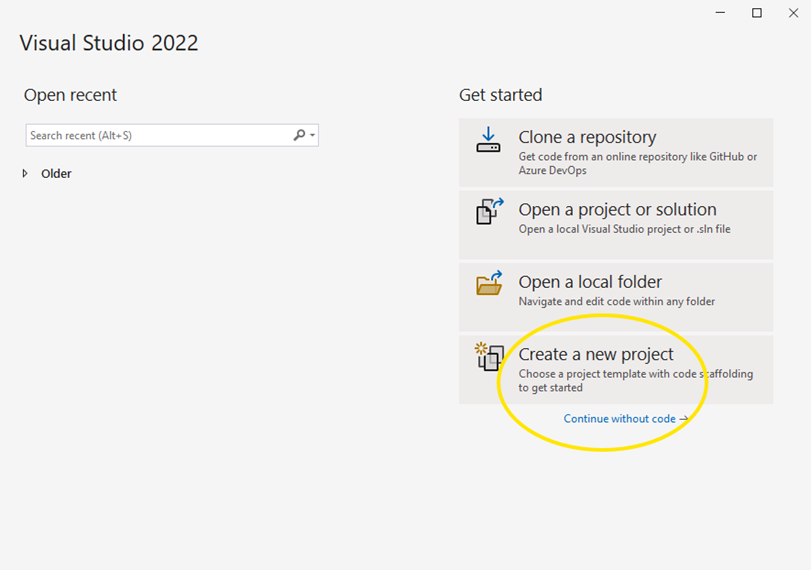Click the Clone a repository download icon

pyautogui.click(x=488, y=140)
